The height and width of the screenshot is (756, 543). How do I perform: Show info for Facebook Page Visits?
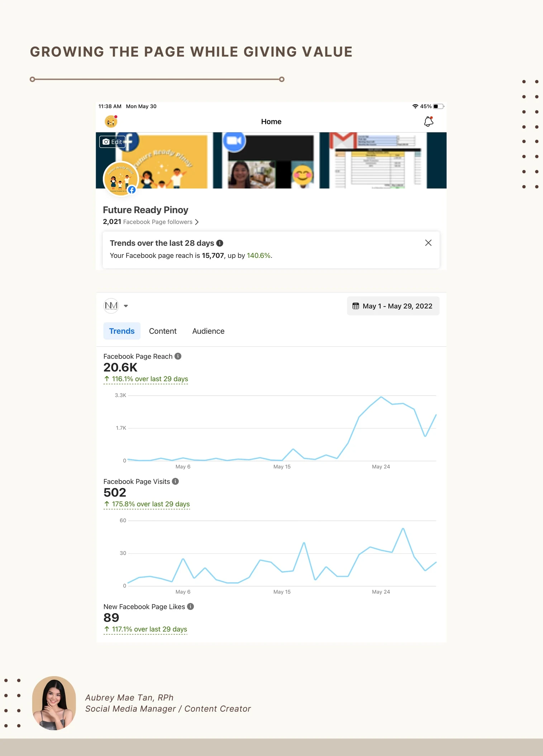pyautogui.click(x=175, y=482)
